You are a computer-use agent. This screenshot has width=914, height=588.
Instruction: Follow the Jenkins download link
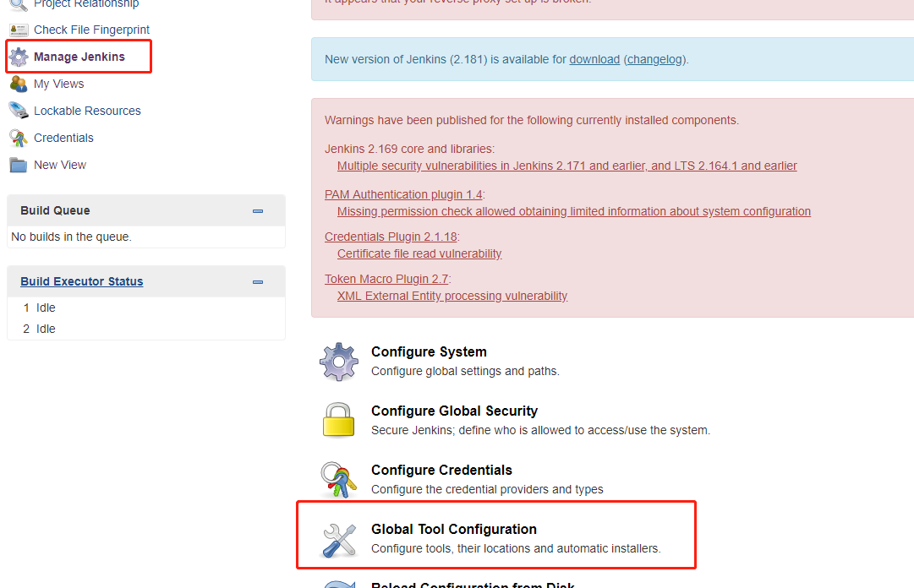pos(594,59)
